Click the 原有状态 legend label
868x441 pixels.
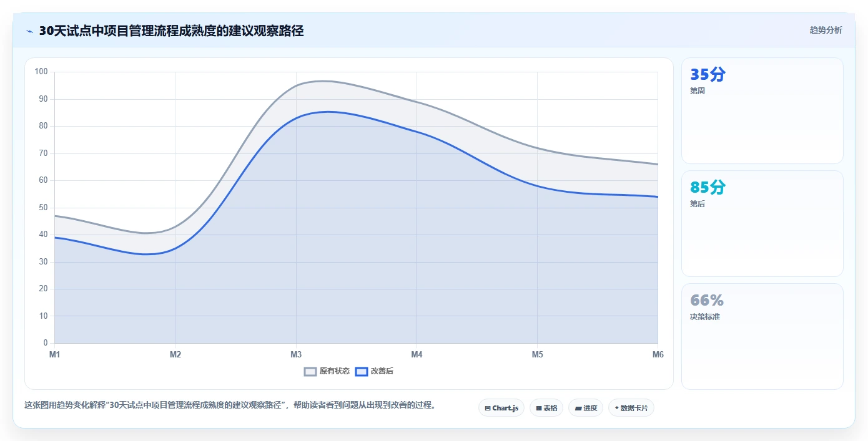point(335,371)
